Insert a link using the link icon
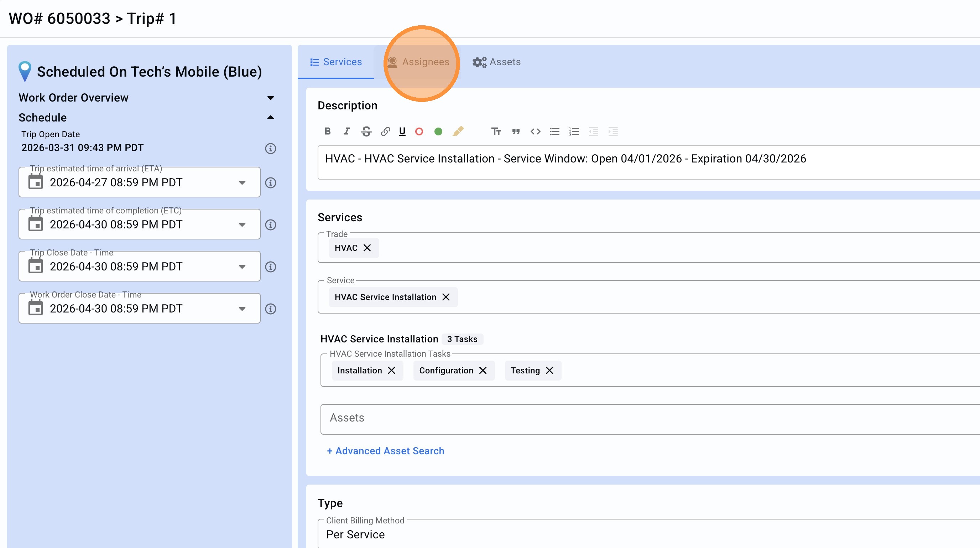 tap(385, 131)
